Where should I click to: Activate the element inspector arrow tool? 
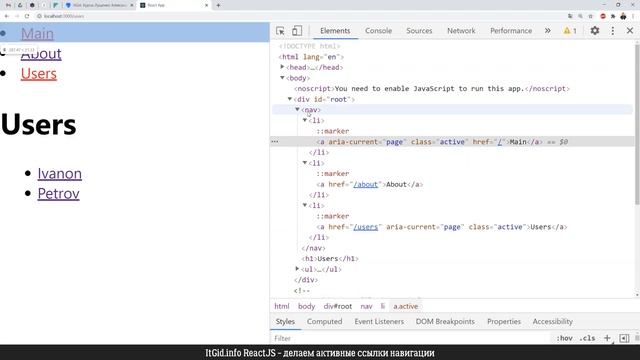pos(280,31)
